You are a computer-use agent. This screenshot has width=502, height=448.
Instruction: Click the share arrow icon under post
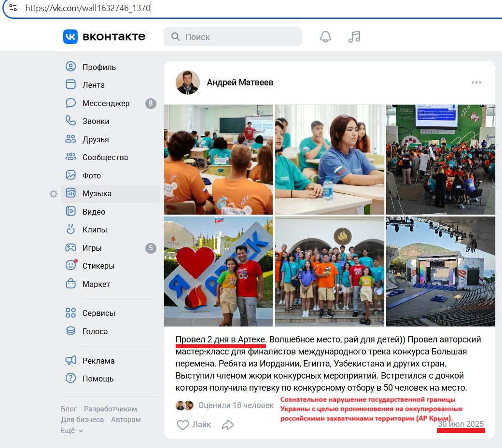228,425
